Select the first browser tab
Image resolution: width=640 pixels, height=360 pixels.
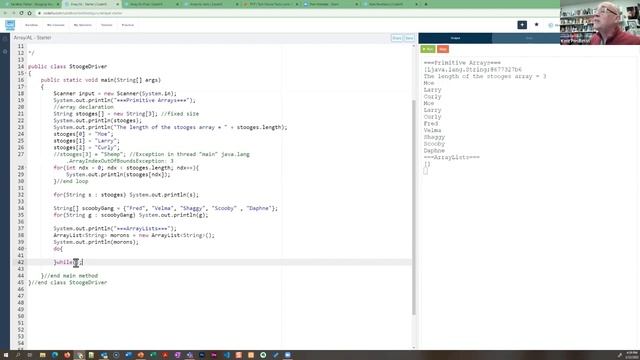[x=31, y=4]
